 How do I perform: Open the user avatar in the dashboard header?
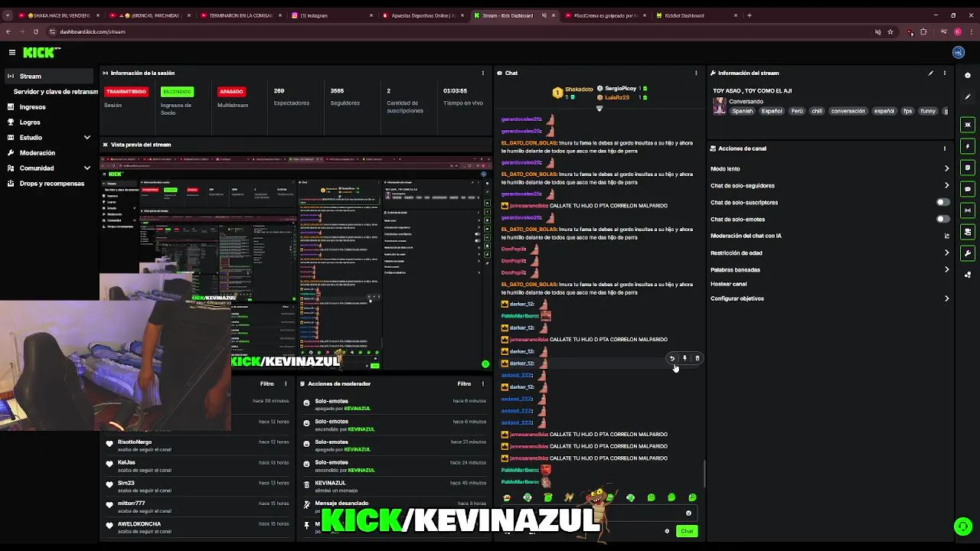click(x=959, y=52)
